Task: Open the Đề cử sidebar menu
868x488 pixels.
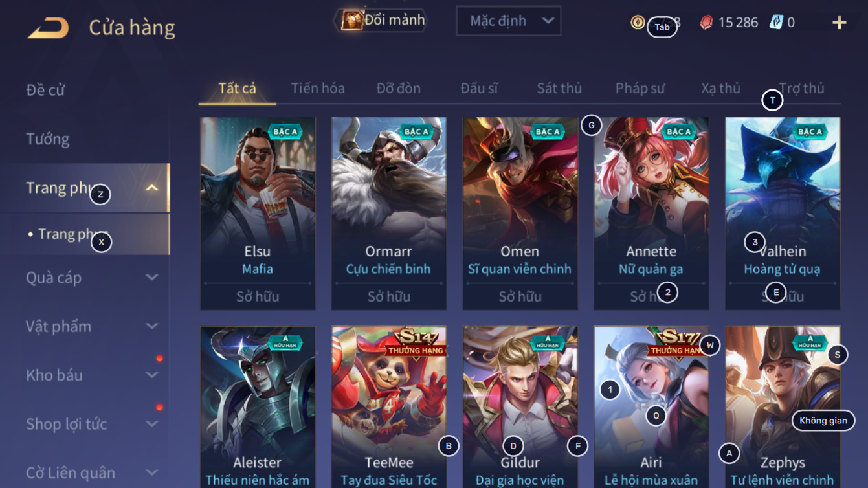Action: 45,90
